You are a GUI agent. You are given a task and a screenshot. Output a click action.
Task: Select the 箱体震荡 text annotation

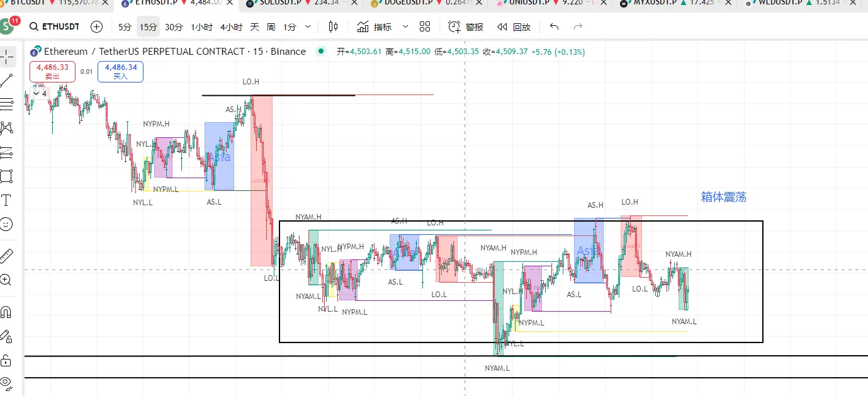(x=724, y=197)
